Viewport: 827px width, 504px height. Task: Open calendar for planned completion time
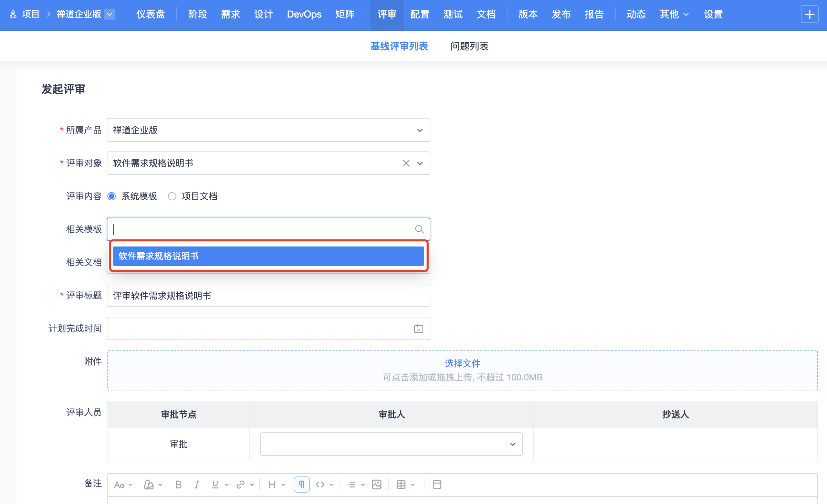pos(418,329)
